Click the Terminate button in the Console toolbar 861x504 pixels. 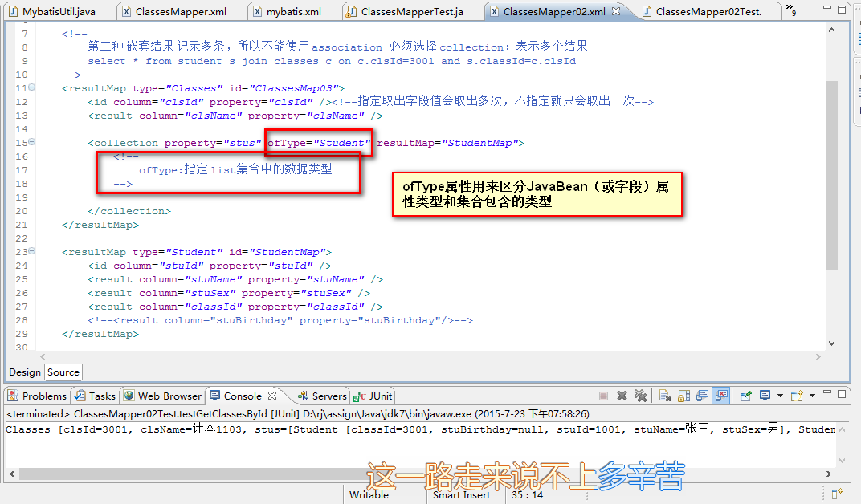[x=603, y=396]
